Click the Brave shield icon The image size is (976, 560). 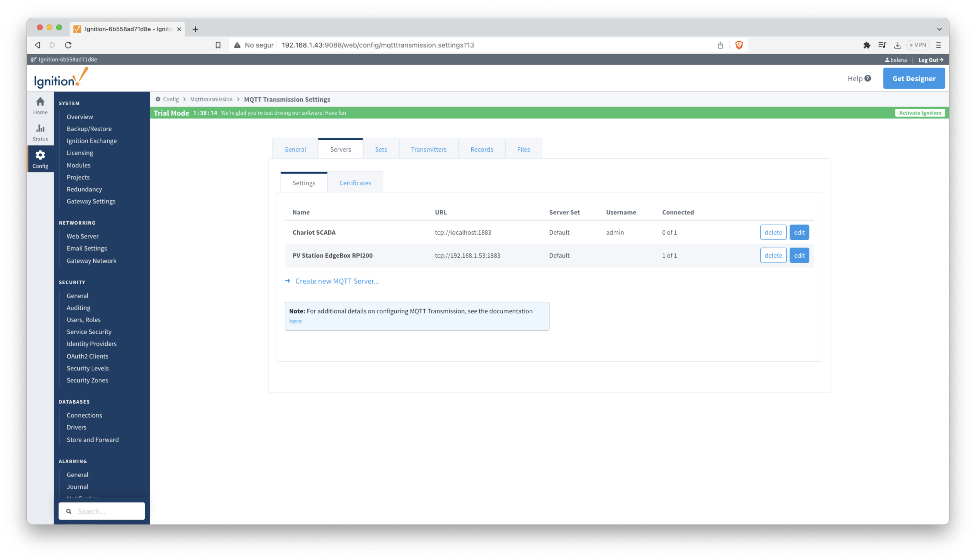(x=738, y=45)
